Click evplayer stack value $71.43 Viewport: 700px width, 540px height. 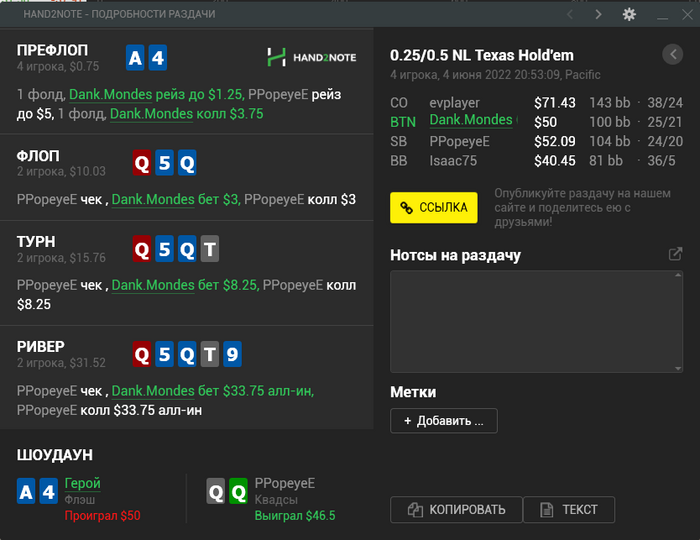[555, 103]
